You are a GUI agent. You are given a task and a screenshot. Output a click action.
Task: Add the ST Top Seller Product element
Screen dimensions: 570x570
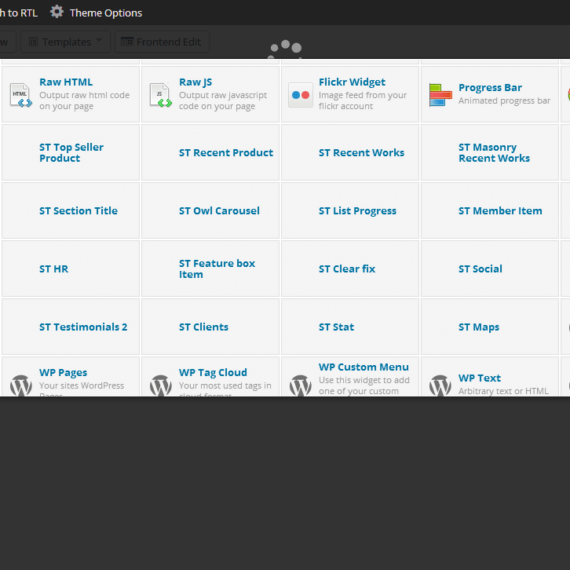(71, 153)
